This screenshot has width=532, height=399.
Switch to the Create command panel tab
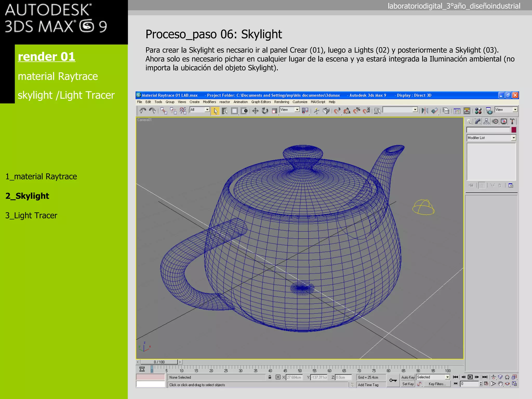coord(469,121)
